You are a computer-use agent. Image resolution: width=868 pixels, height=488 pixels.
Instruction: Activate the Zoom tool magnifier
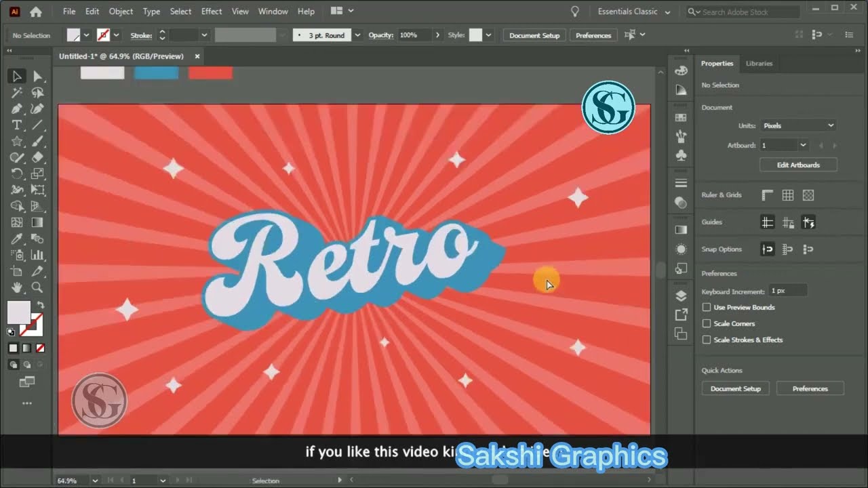(37, 288)
